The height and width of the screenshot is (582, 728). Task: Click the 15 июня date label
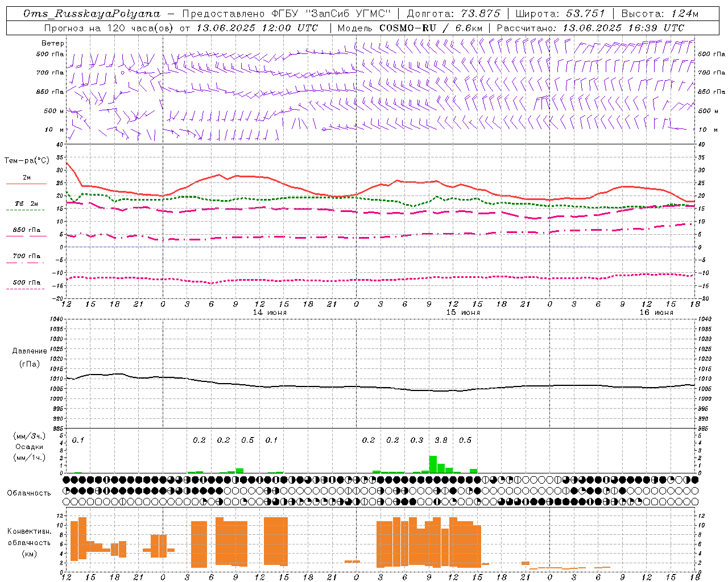[x=462, y=313]
